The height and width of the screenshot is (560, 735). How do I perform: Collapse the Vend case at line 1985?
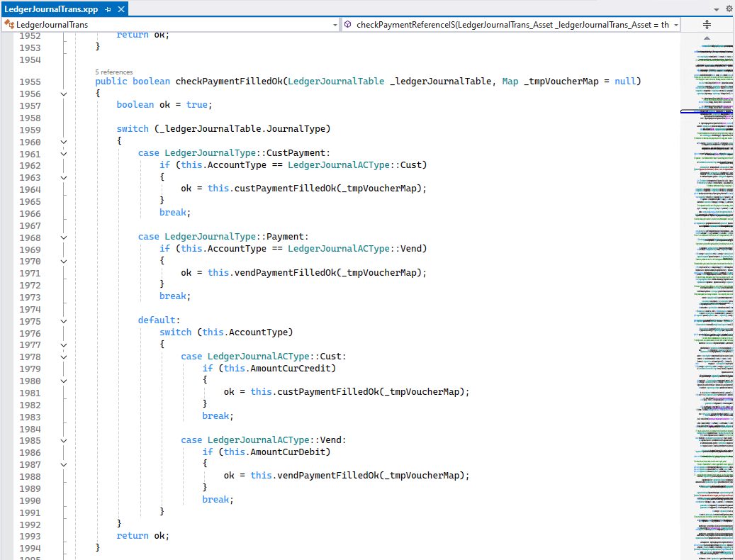click(x=64, y=440)
